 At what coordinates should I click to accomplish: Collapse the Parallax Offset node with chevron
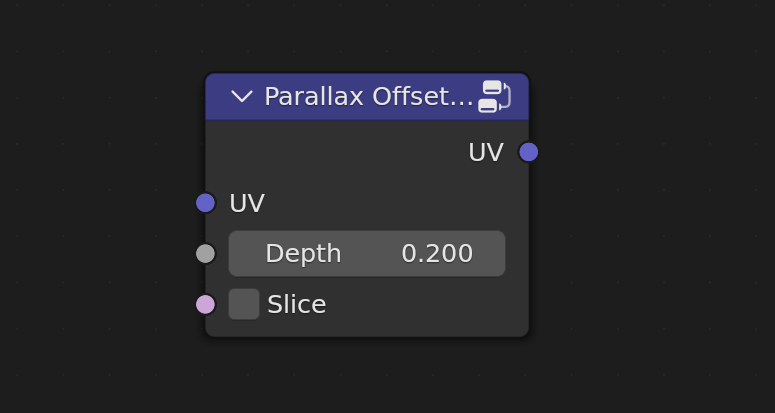click(242, 96)
